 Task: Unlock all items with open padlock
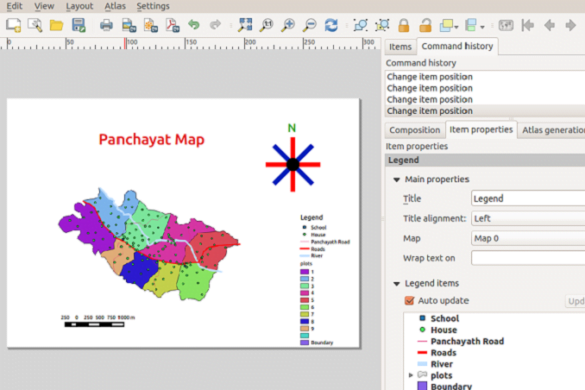(425, 25)
